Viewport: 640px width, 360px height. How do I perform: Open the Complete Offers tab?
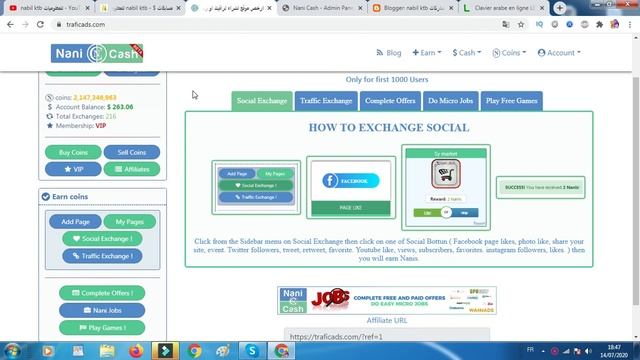point(390,101)
